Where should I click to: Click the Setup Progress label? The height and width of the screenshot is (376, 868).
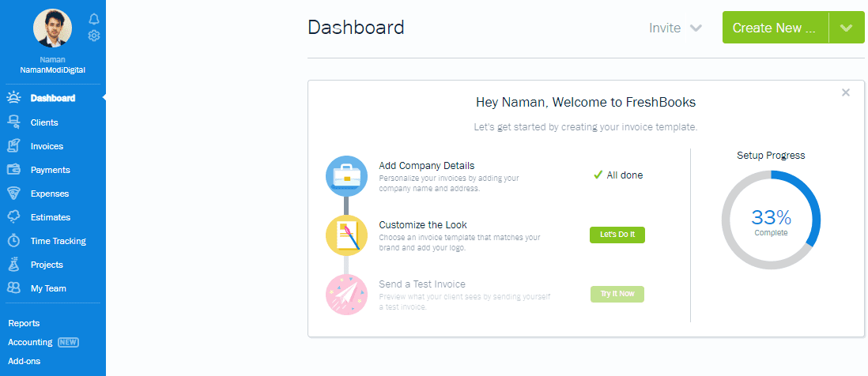pos(771,156)
